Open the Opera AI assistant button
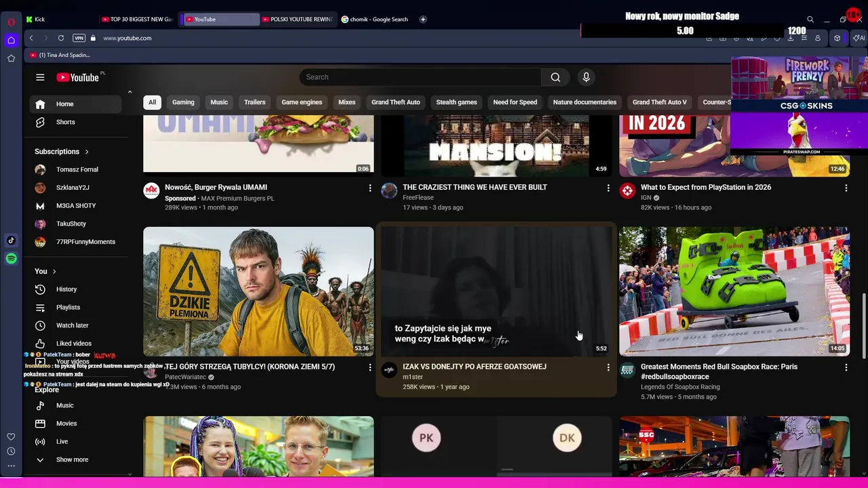 coord(858,38)
